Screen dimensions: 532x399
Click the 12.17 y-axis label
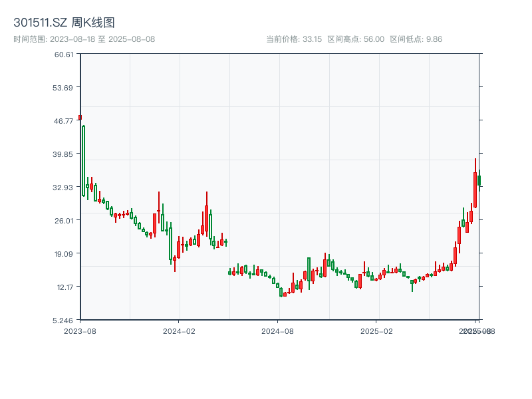64,287
